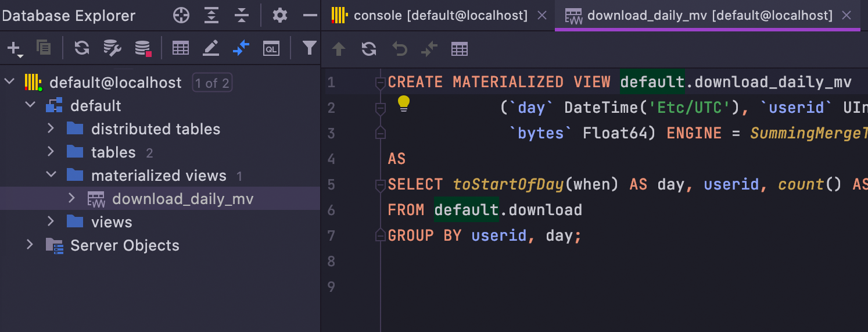
Task: Switch to the console [default@localhost] tab
Action: point(440,16)
